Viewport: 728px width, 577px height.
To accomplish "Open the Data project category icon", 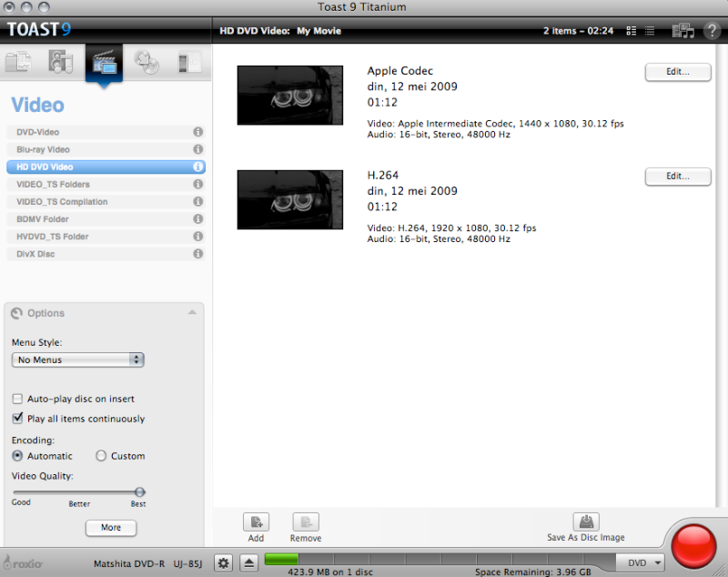I will (x=18, y=62).
